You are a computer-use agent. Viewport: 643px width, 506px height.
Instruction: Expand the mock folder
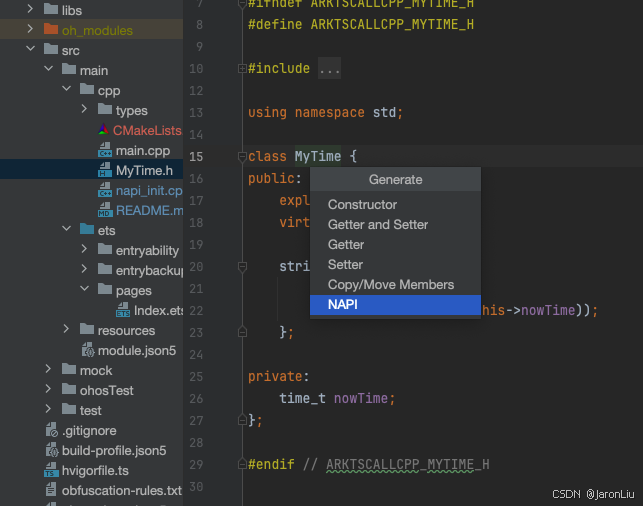coord(48,369)
